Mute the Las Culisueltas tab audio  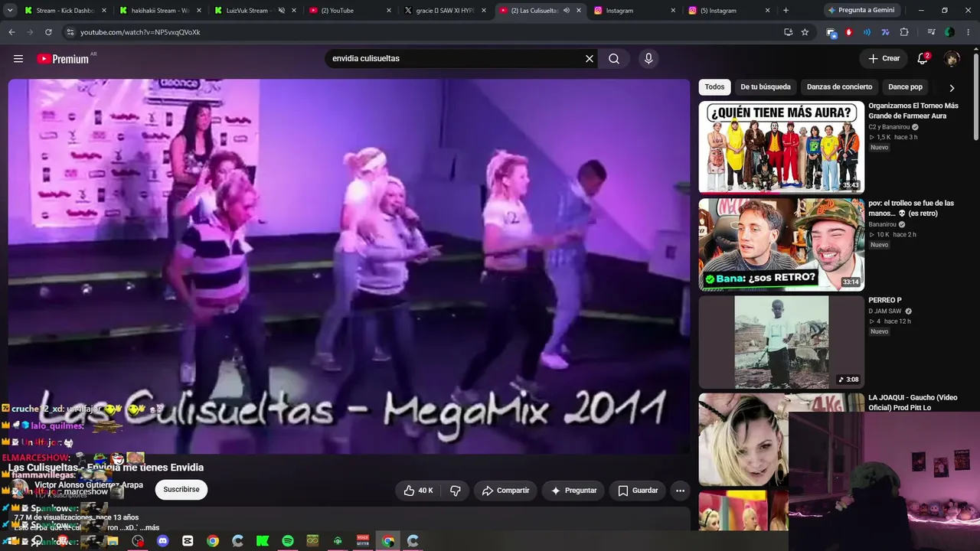pos(567,11)
